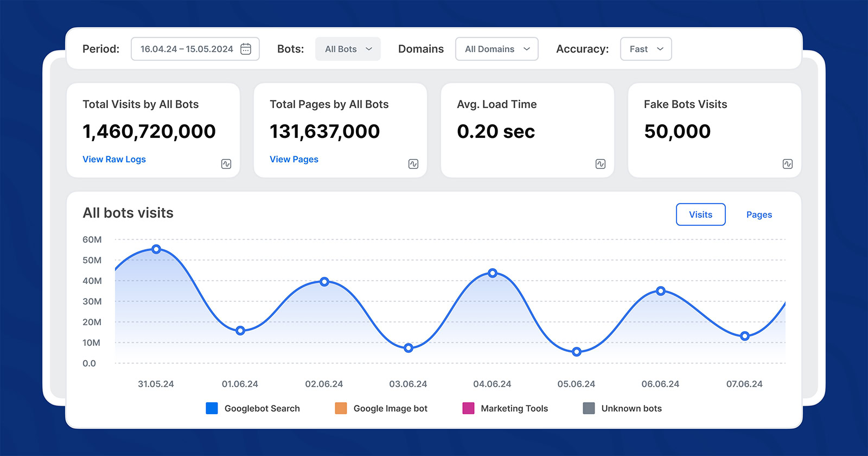Select the 31.05.24 data point on chart
This screenshot has height=456, width=868.
point(156,249)
